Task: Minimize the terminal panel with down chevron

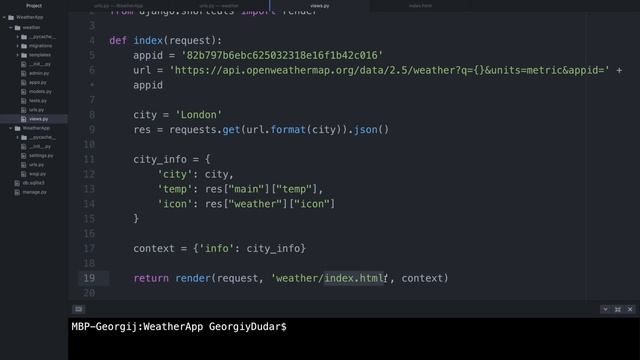Action: coord(605,309)
